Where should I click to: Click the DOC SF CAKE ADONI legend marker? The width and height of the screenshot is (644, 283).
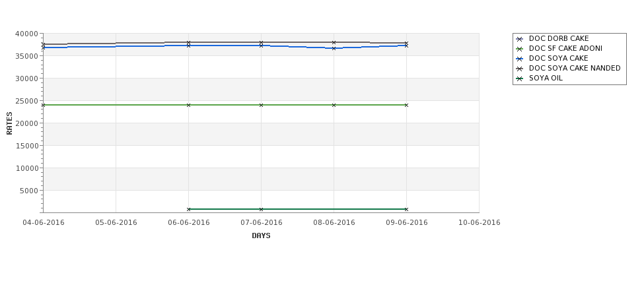pos(520,49)
